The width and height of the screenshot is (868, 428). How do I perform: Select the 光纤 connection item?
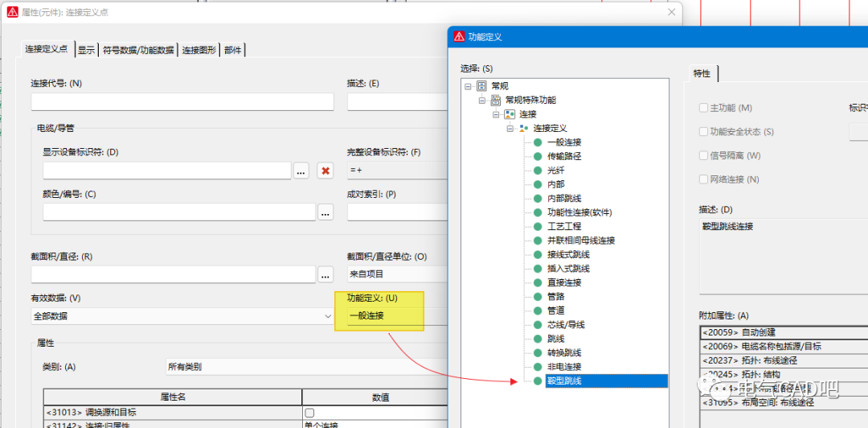coord(556,171)
